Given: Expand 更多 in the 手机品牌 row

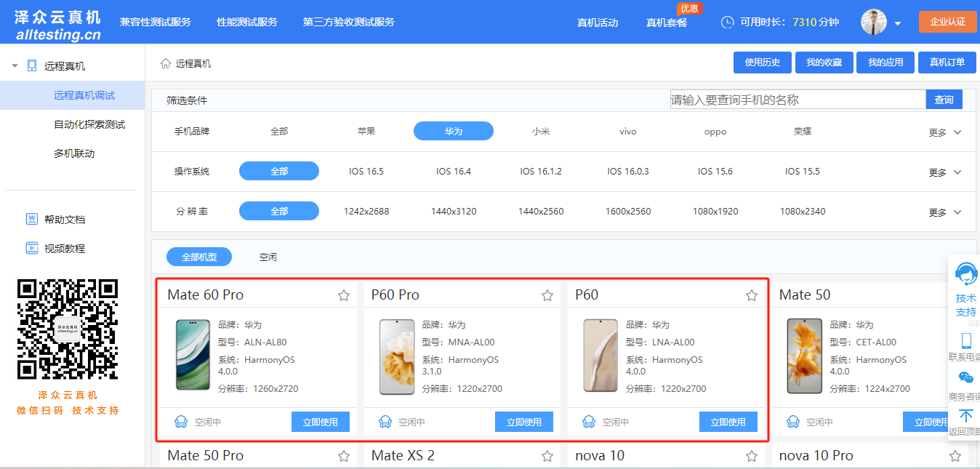Looking at the screenshot, I should click(x=944, y=132).
